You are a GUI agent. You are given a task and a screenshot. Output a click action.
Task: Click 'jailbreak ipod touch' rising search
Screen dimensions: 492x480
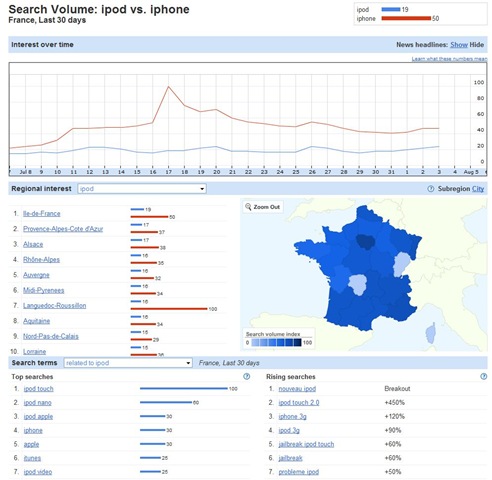click(306, 444)
